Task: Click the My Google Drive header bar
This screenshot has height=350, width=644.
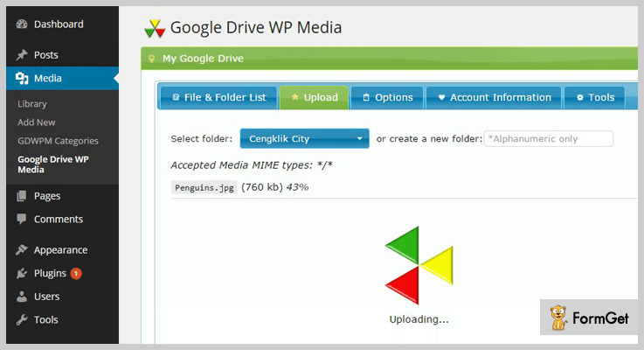Action: click(x=390, y=59)
